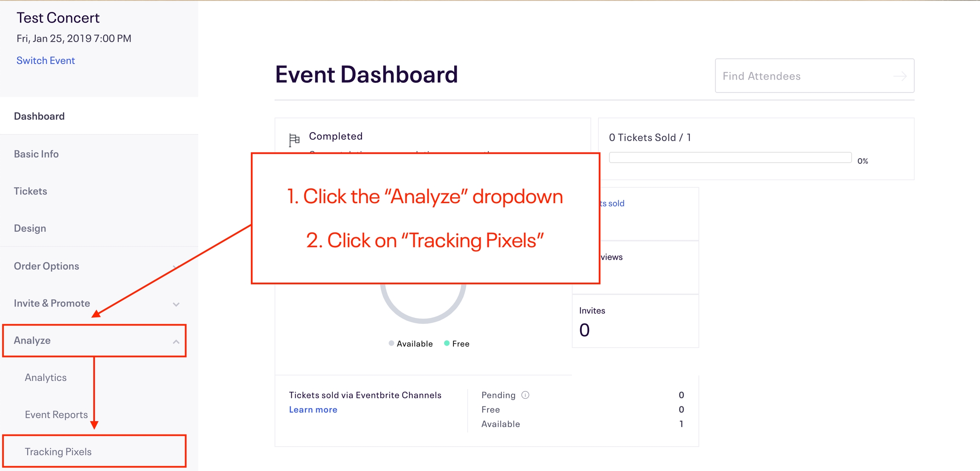Collapse the Analyze section chevron
This screenshot has width=980, height=471.
pyautogui.click(x=176, y=341)
